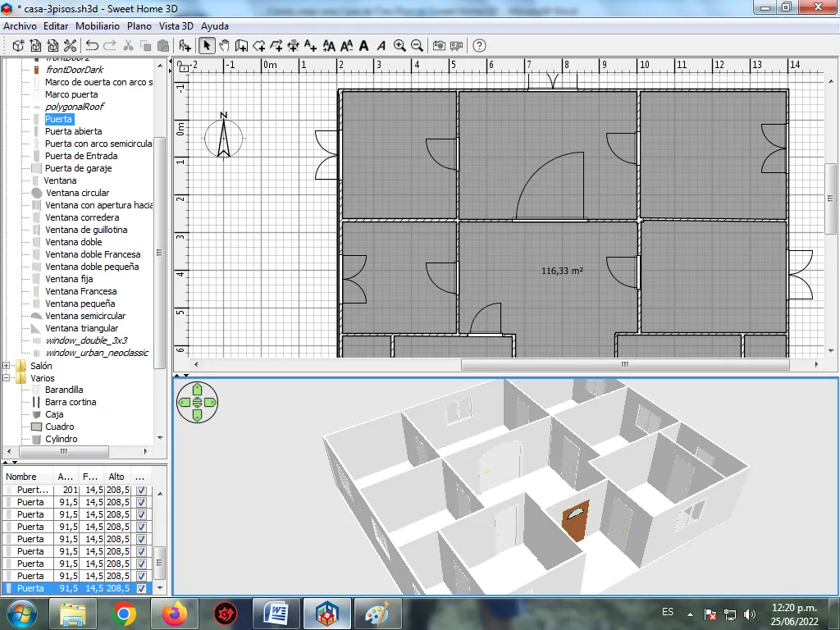Click the Paste clipboard icon
The image size is (840, 630).
163,46
